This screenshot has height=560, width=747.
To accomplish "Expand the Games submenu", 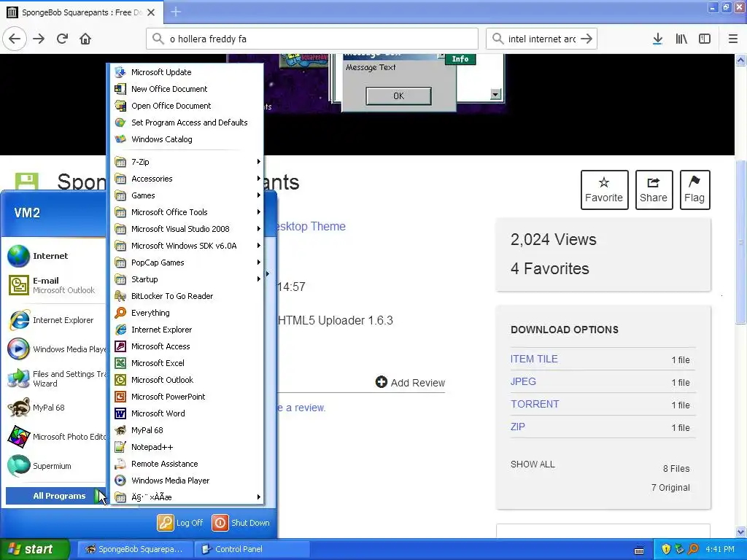I will [187, 195].
